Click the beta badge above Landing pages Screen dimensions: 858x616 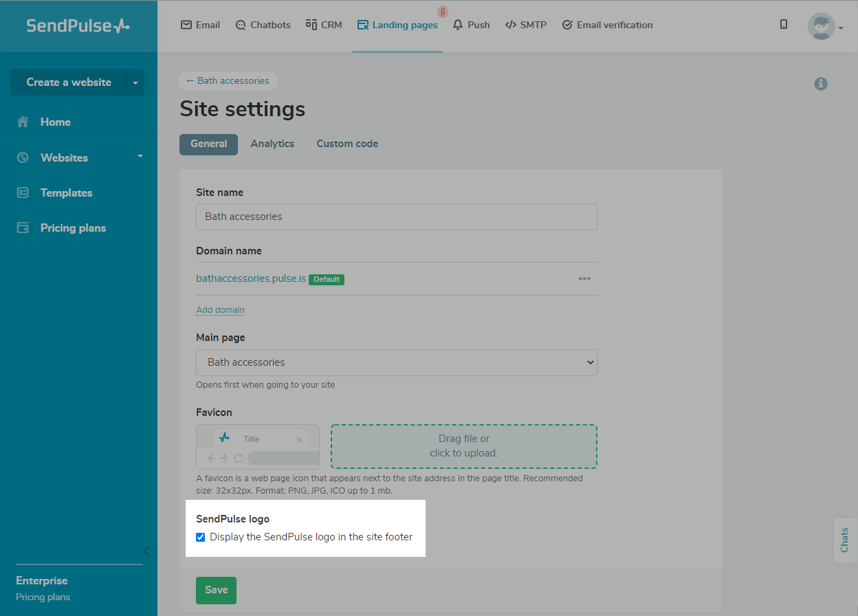[442, 11]
